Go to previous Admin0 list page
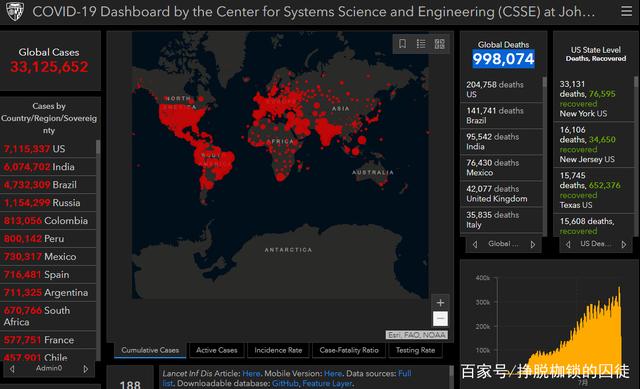This screenshot has width=640, height=389. point(12,369)
